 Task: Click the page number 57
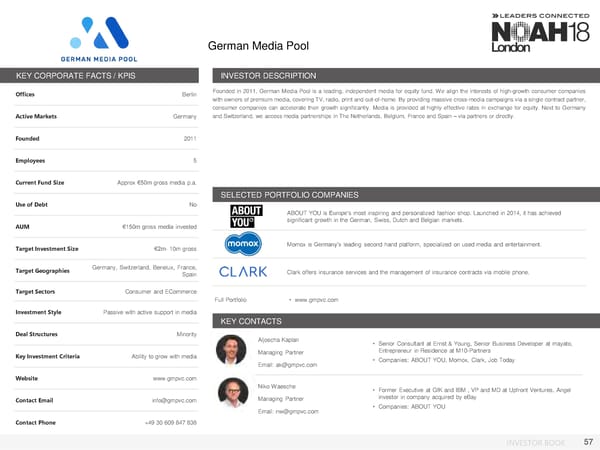coord(587,439)
